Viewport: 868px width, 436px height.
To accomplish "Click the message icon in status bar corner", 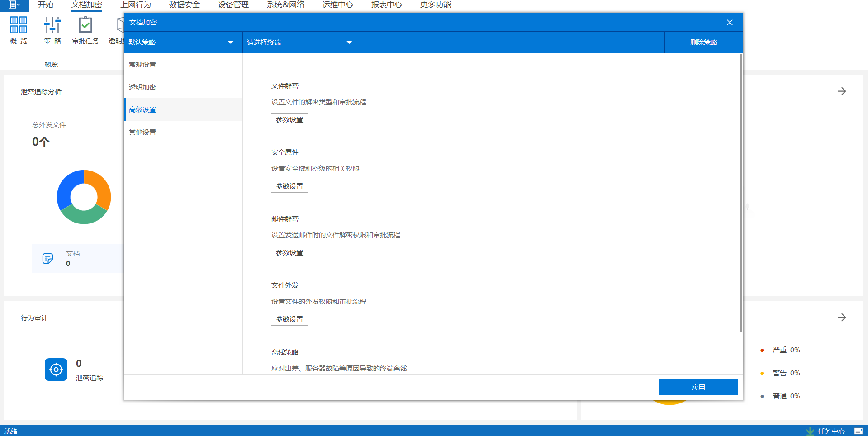I will click(858, 431).
